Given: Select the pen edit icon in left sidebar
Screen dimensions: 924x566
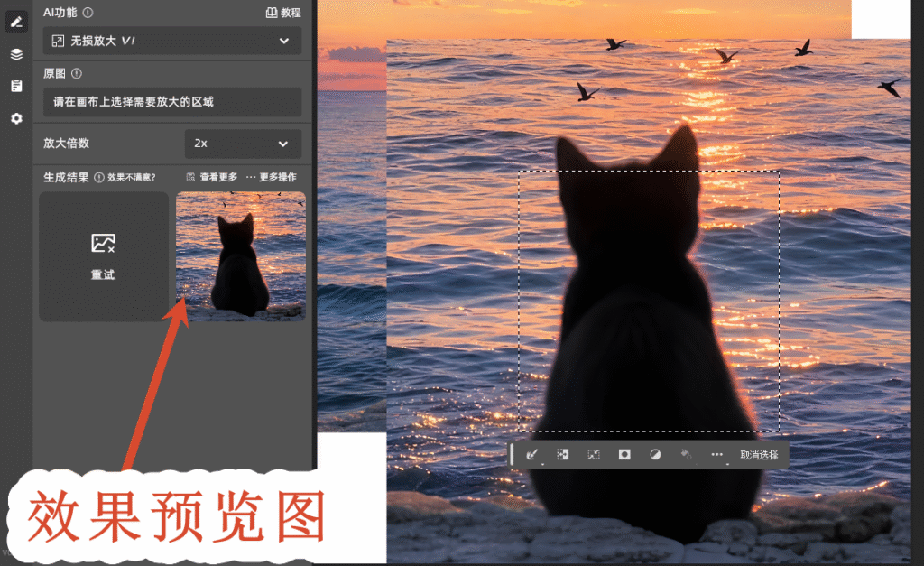Looking at the screenshot, I should [x=16, y=23].
